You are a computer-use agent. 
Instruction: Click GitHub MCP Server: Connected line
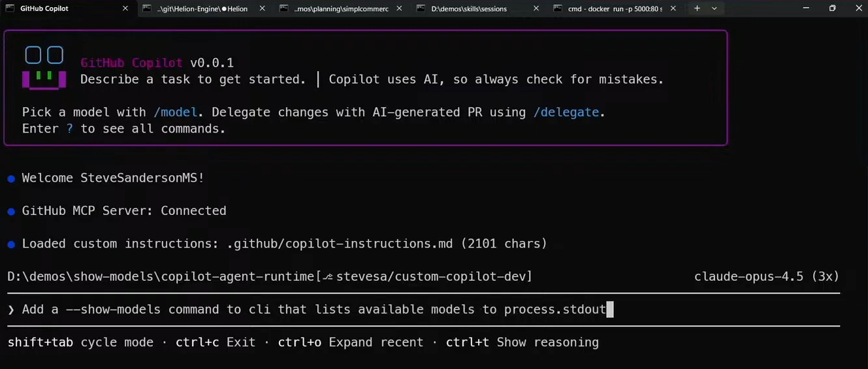coord(124,211)
